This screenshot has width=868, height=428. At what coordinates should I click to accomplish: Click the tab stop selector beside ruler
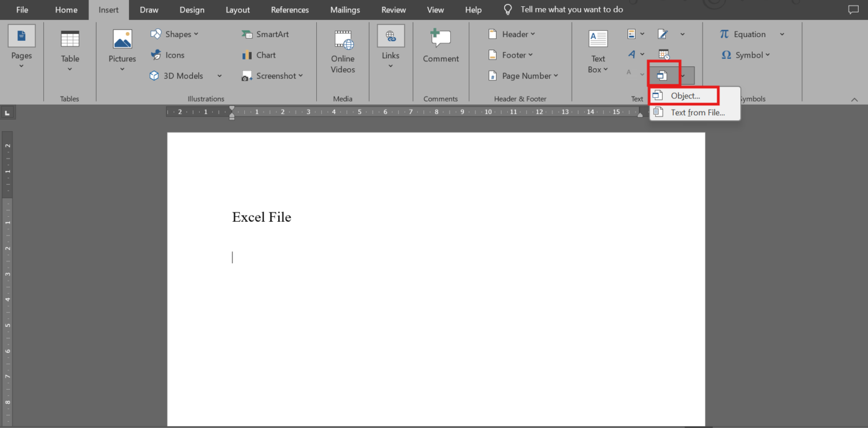tap(7, 113)
